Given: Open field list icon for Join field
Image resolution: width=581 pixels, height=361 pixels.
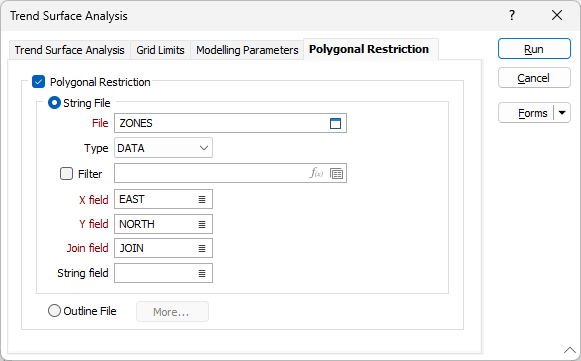Looking at the screenshot, I should pyautogui.click(x=202, y=248).
